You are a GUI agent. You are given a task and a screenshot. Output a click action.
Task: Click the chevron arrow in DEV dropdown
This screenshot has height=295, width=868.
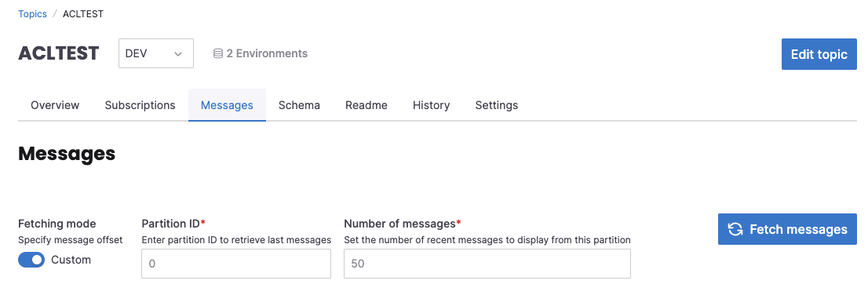click(x=178, y=53)
